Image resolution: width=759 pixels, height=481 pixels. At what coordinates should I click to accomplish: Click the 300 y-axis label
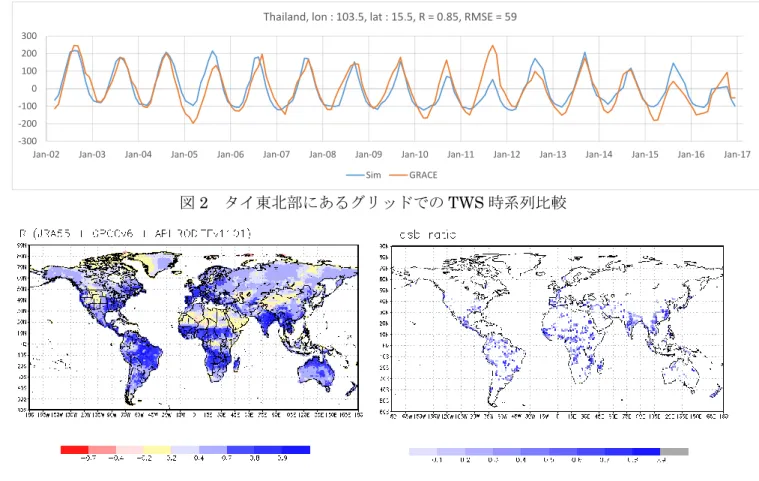(x=29, y=36)
